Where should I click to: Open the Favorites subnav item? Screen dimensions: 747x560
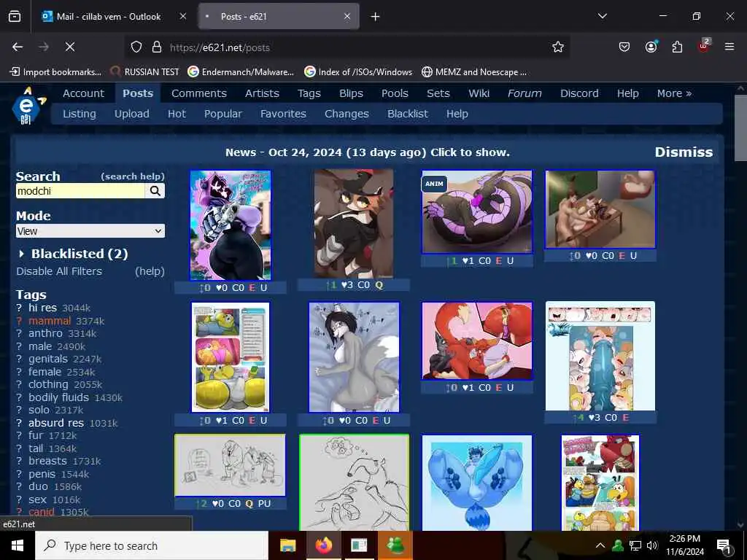pyautogui.click(x=284, y=114)
